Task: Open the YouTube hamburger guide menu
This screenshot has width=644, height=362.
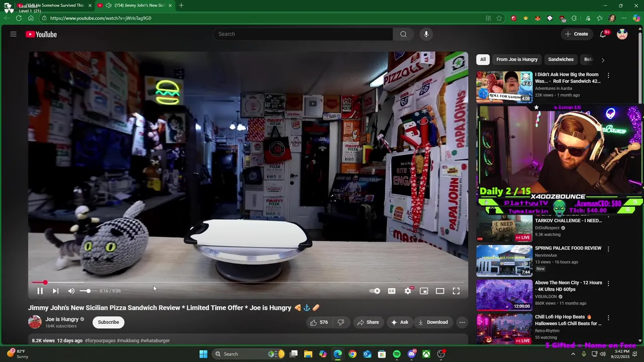Action: (x=14, y=34)
